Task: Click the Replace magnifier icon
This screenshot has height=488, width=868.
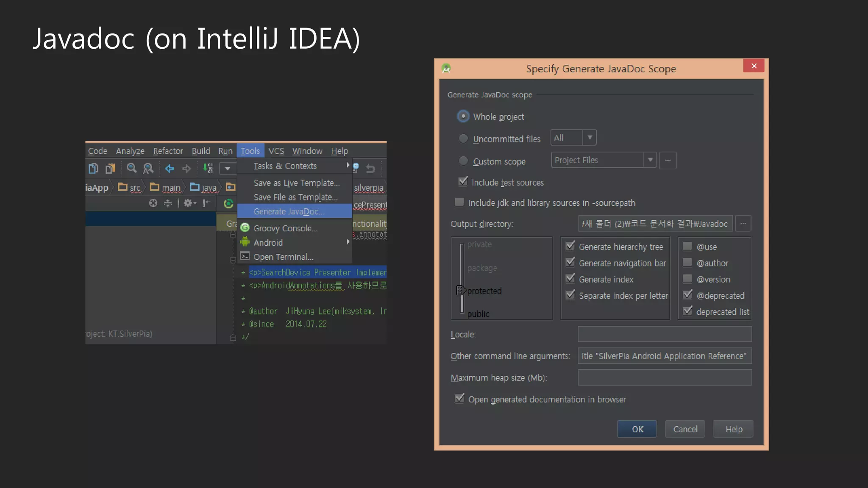Action: (x=148, y=168)
